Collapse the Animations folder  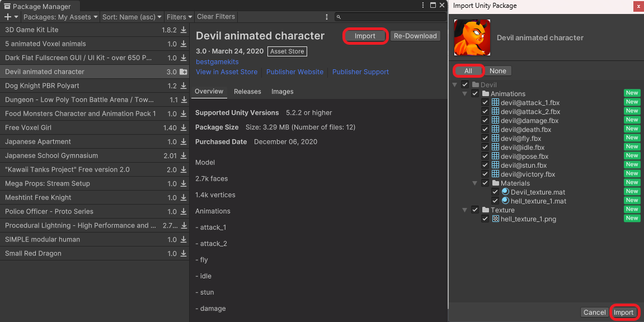pos(464,94)
